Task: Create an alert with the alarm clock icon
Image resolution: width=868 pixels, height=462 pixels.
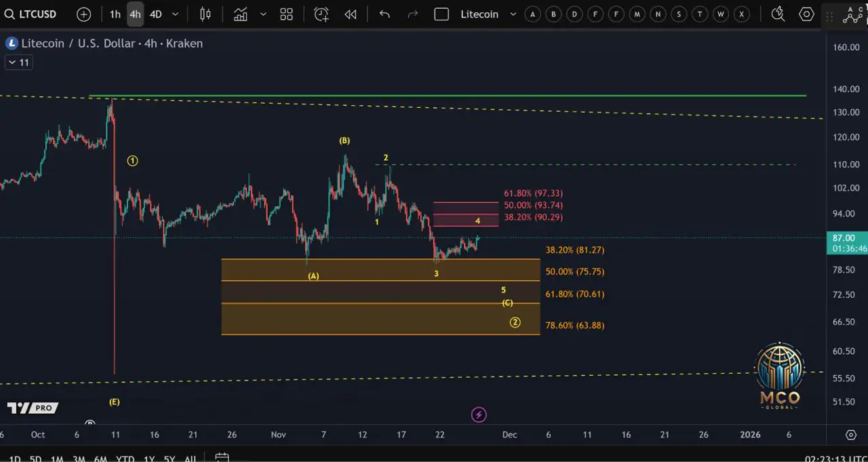Action: (321, 14)
